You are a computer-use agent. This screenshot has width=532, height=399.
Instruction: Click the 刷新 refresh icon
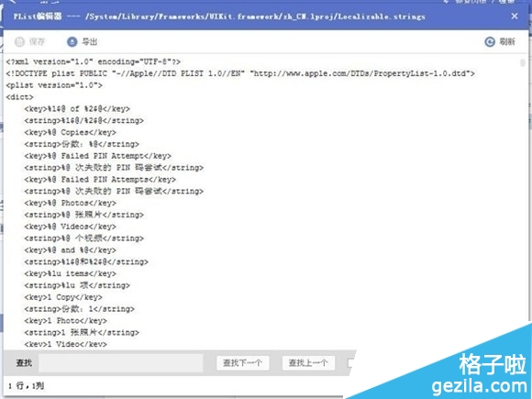(490, 41)
